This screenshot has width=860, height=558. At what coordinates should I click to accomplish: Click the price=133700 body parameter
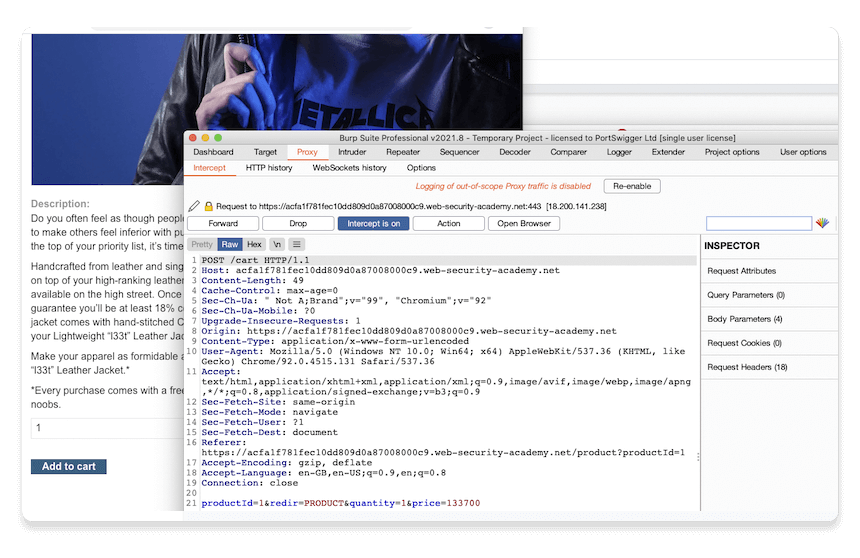[446, 503]
